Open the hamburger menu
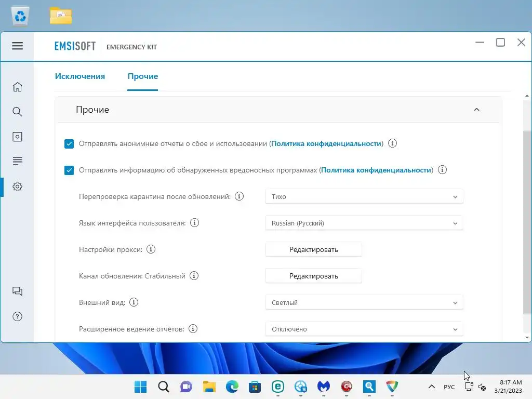Image resolution: width=532 pixels, height=399 pixels. pyautogui.click(x=17, y=46)
